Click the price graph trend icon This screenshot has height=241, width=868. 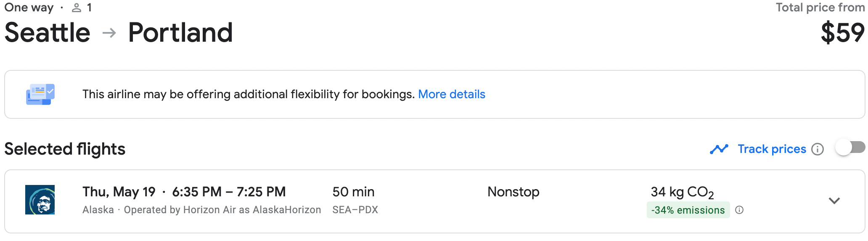point(719,149)
